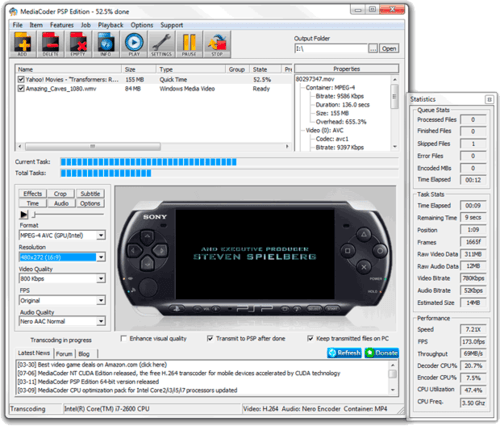Click the MediaCoder app icon in title bar
500x426 pixels.
click(13, 12)
